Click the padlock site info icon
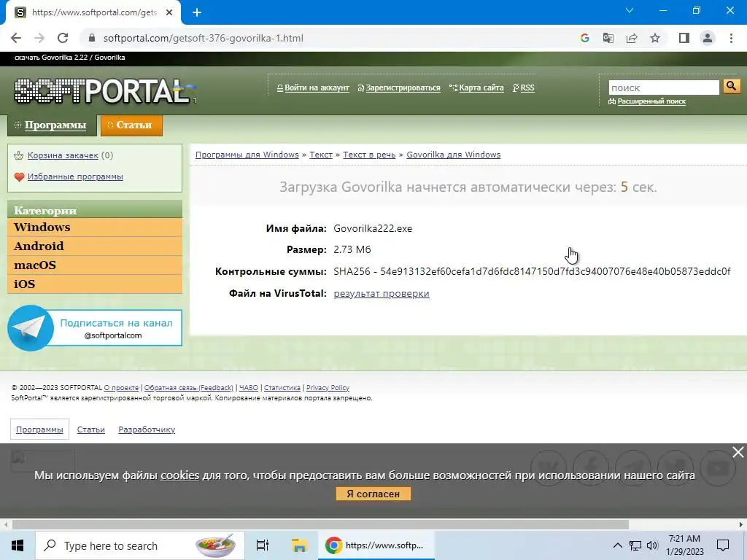Screen dimensions: 747x560 click(92, 38)
